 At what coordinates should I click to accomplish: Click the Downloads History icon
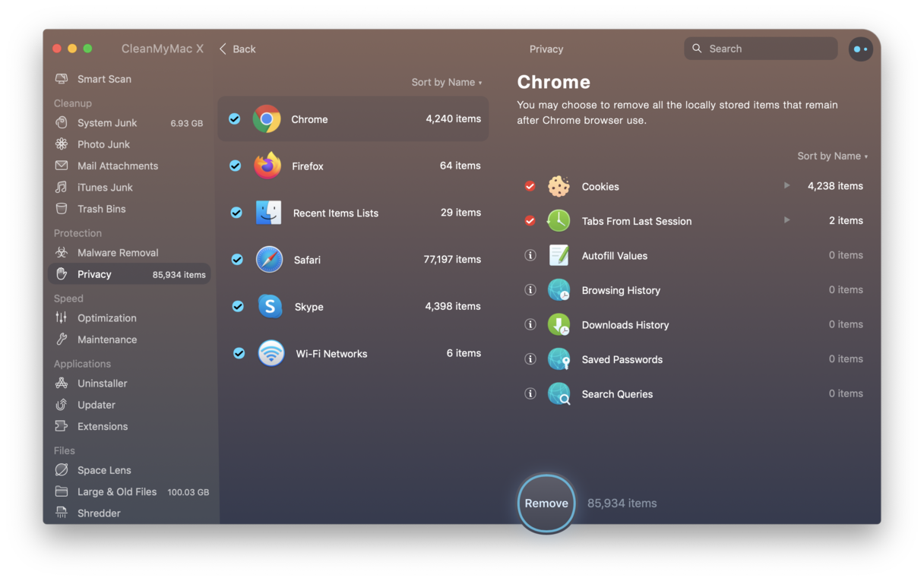coord(559,324)
